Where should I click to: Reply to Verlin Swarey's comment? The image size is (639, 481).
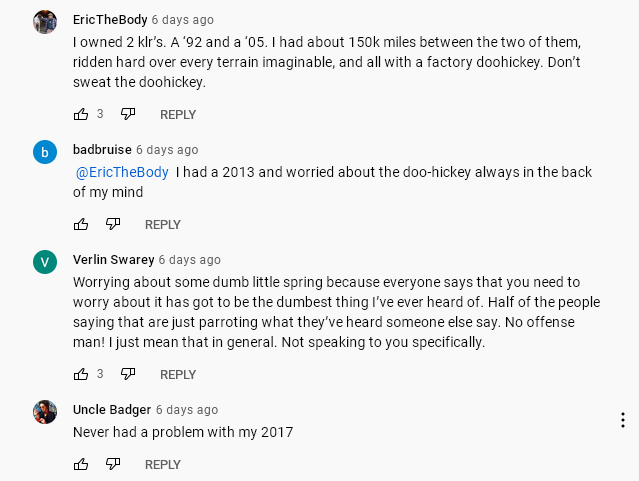point(178,375)
